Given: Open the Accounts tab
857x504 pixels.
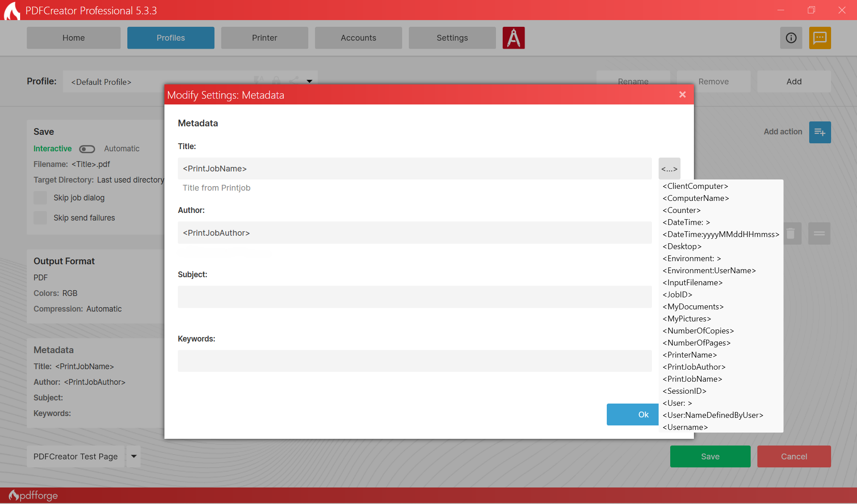Looking at the screenshot, I should 358,38.
